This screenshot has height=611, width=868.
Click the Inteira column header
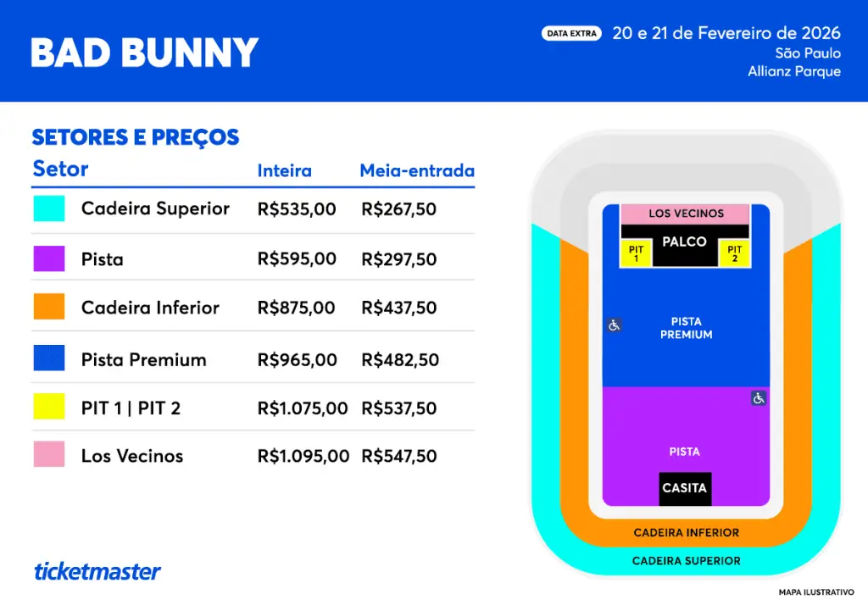point(285,171)
